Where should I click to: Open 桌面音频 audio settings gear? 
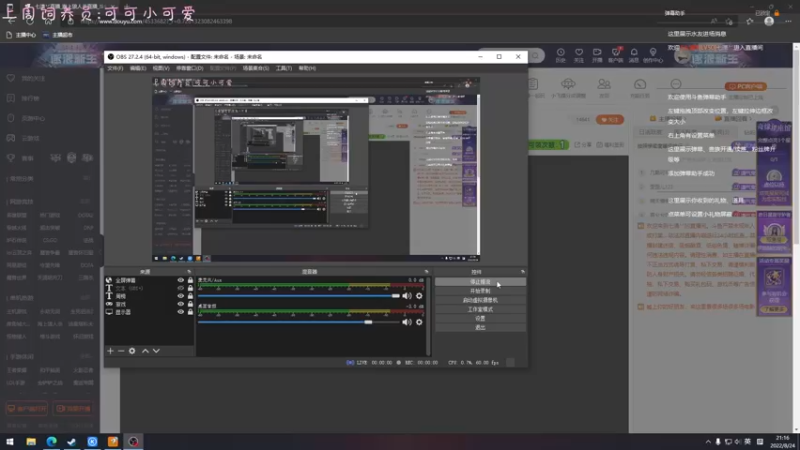pos(419,322)
